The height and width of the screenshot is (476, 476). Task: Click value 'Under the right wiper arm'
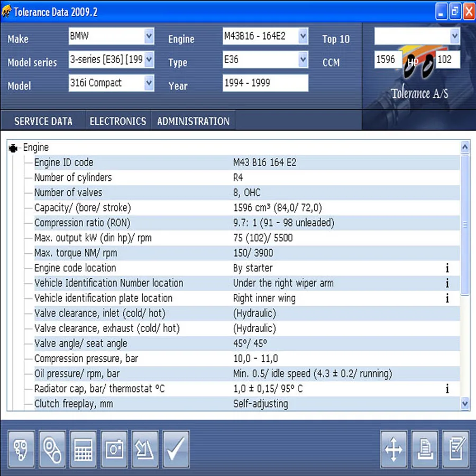click(x=283, y=283)
